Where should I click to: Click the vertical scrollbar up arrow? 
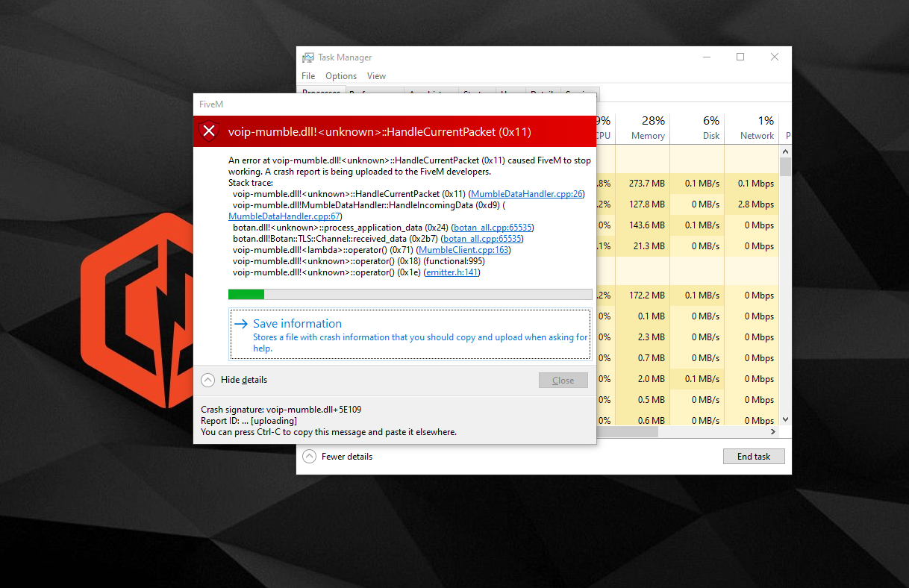785,152
